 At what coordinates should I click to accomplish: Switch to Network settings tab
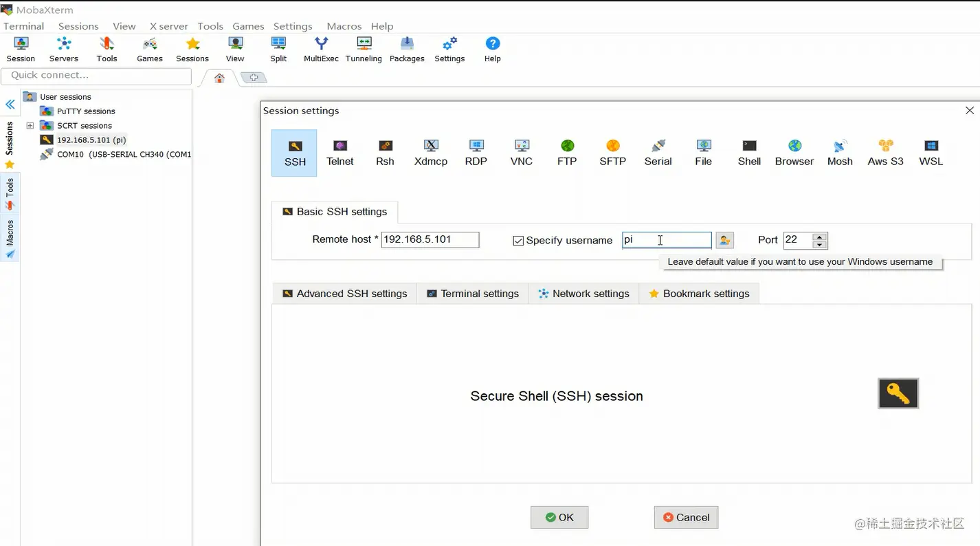coord(583,294)
